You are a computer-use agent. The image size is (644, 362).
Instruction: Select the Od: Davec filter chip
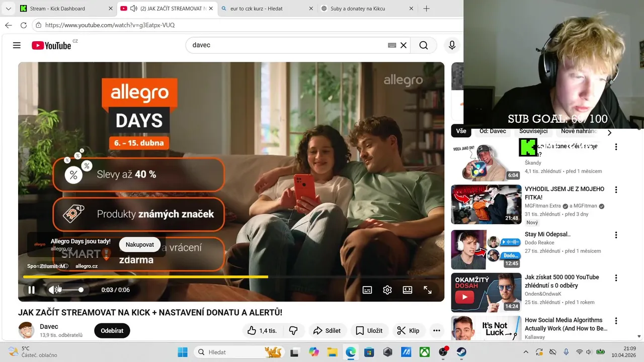493,131
